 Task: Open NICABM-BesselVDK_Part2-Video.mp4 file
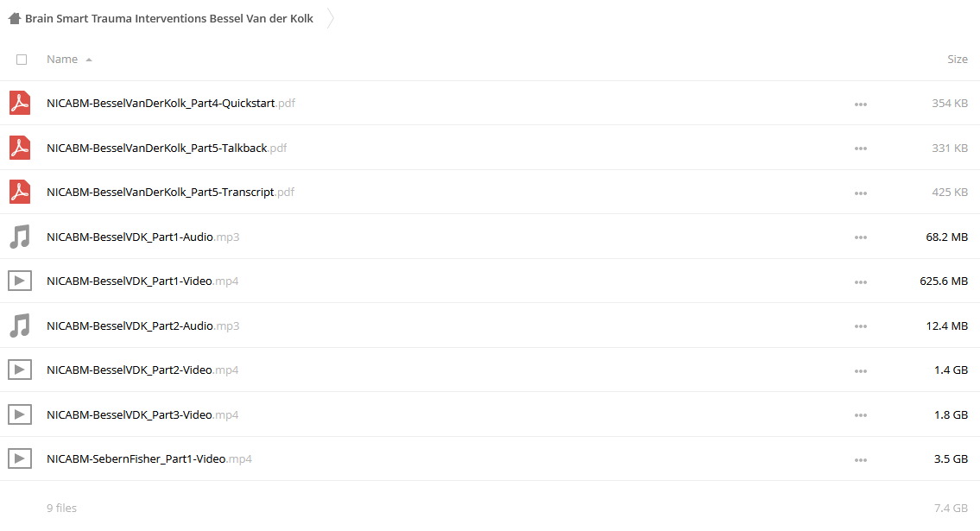[x=142, y=370]
